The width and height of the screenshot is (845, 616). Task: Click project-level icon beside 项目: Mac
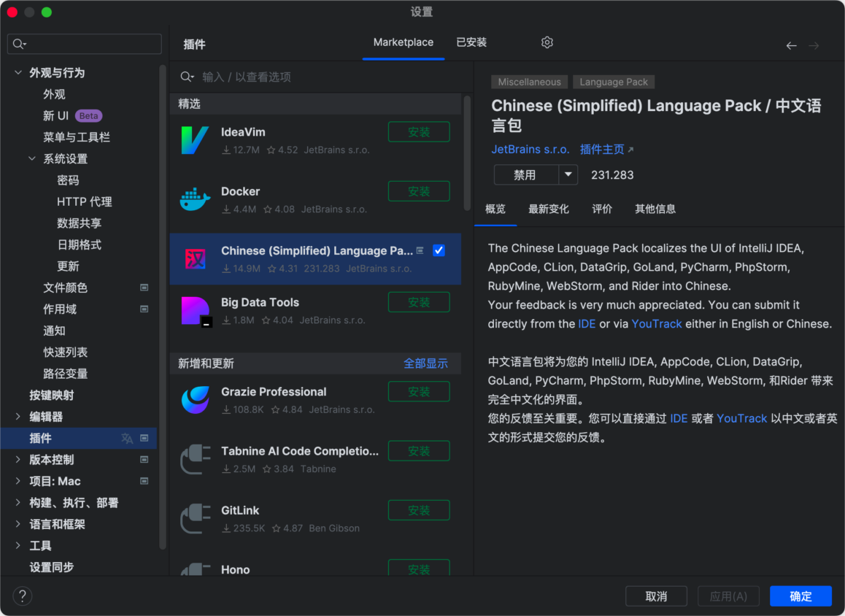tap(144, 481)
